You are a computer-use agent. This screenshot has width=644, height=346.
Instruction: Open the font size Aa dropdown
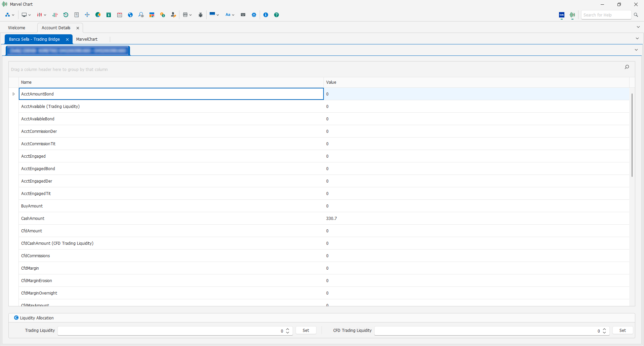[230, 15]
